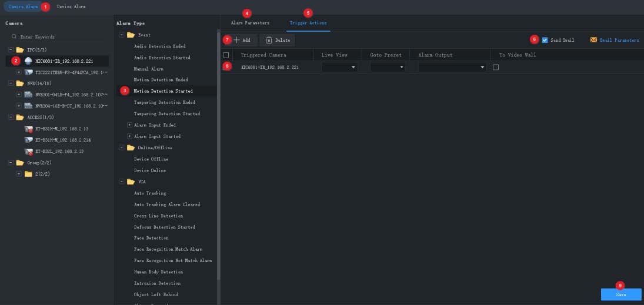
Task: Click the Group folder icon
Action: 20,163
